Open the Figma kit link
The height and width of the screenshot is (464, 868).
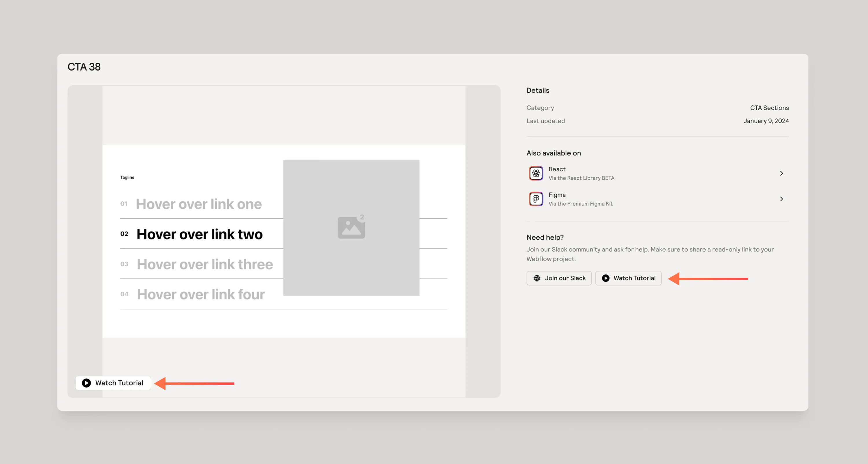657,199
